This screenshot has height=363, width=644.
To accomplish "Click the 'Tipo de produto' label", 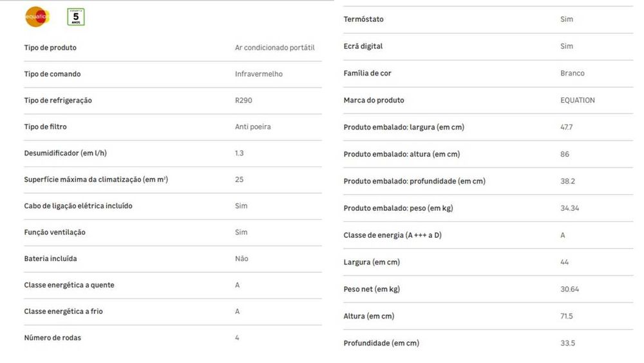I will [x=50, y=48].
